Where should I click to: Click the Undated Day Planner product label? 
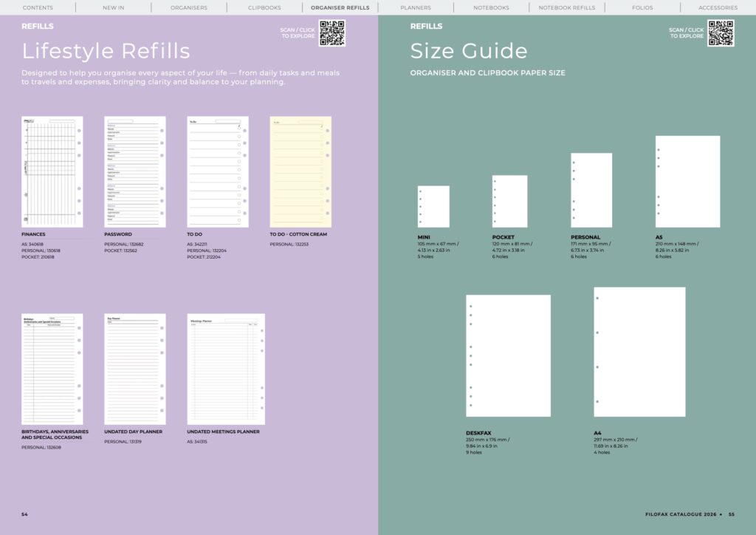click(x=134, y=432)
